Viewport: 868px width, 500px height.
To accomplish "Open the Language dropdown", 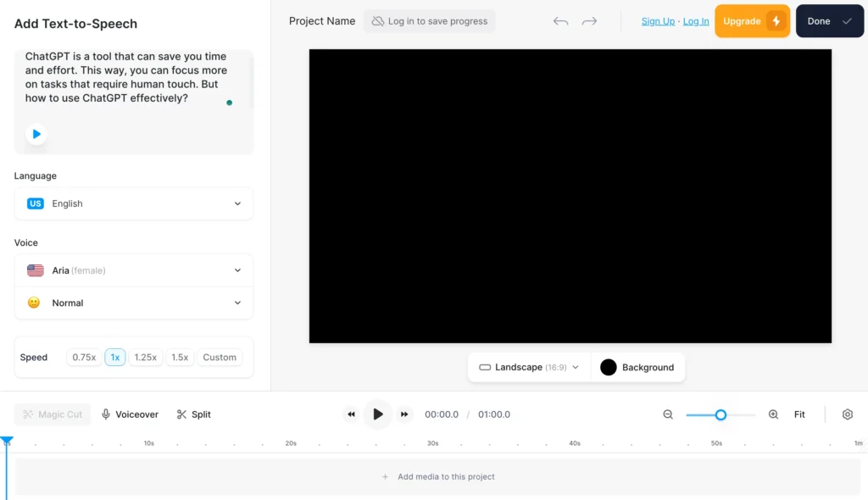I will click(x=133, y=203).
